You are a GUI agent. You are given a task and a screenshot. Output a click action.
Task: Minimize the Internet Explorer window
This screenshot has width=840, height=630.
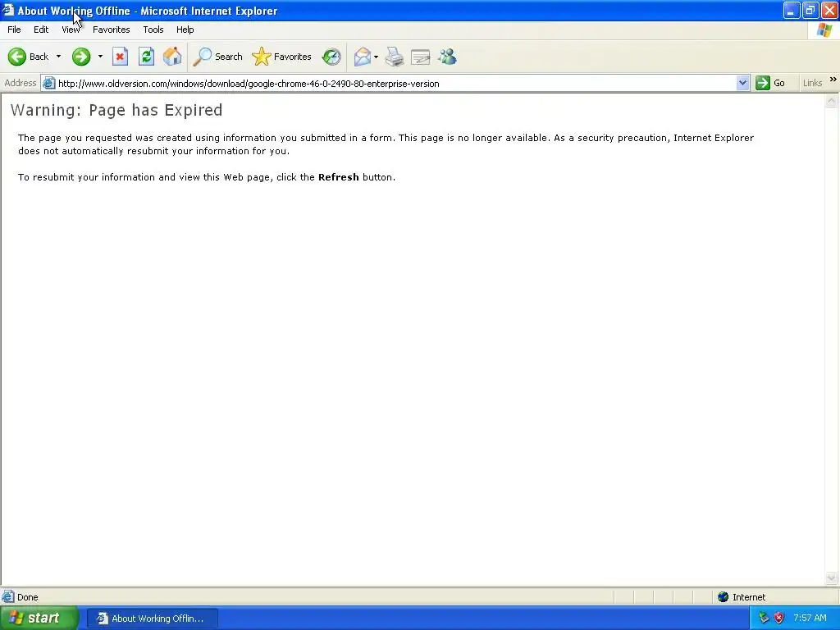click(792, 10)
